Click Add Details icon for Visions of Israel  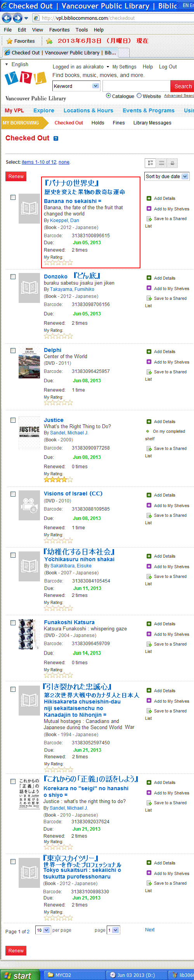149,495
